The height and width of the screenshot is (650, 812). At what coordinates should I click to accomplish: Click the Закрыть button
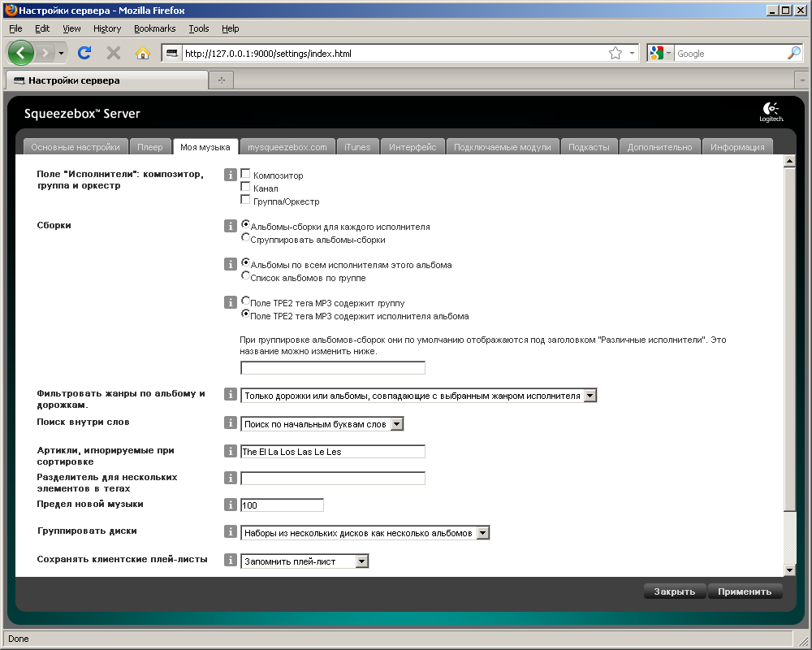click(674, 591)
